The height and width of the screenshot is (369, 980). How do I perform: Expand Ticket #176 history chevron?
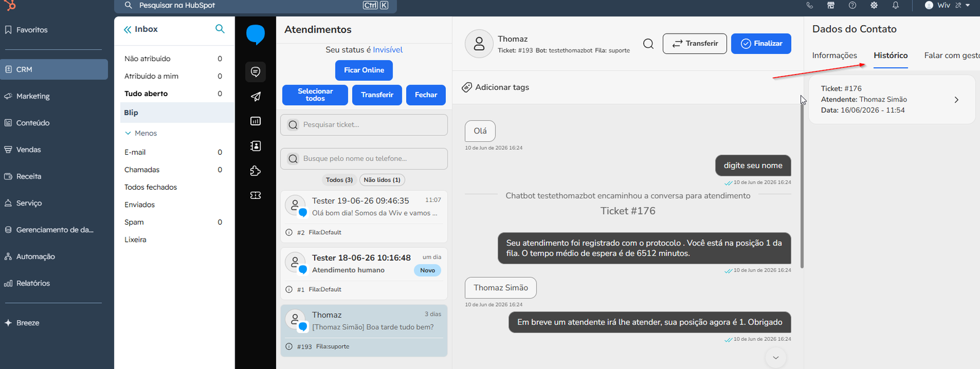pyautogui.click(x=956, y=100)
